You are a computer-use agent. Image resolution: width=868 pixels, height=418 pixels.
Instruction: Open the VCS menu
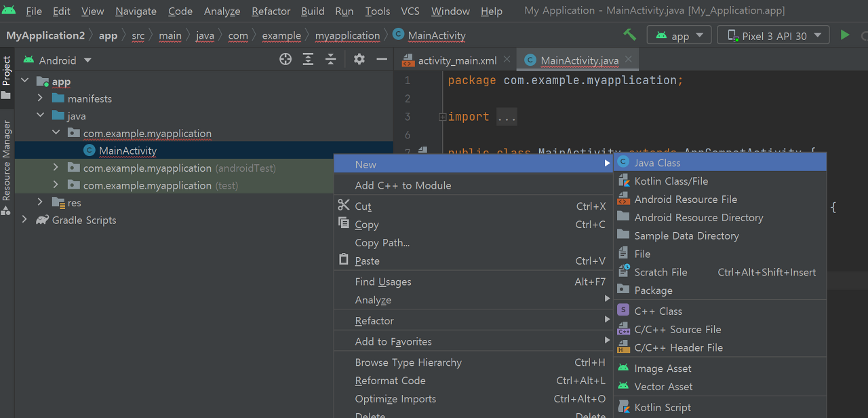[x=410, y=12]
